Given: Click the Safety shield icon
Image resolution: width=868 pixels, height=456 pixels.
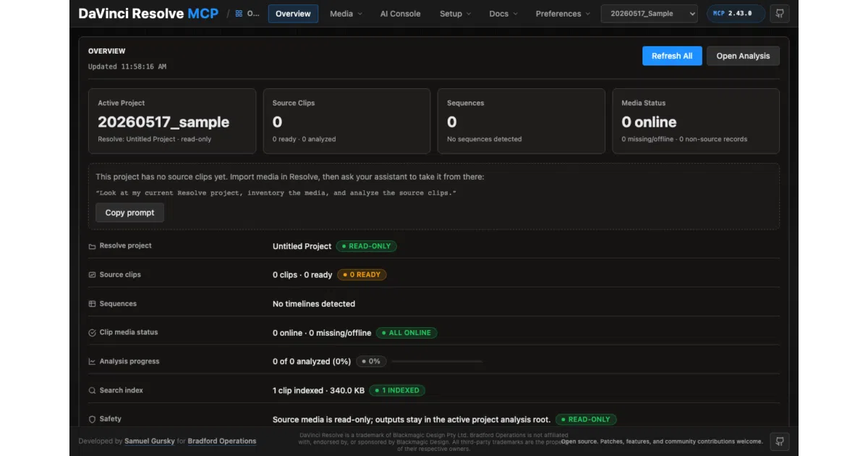Looking at the screenshot, I should point(92,419).
